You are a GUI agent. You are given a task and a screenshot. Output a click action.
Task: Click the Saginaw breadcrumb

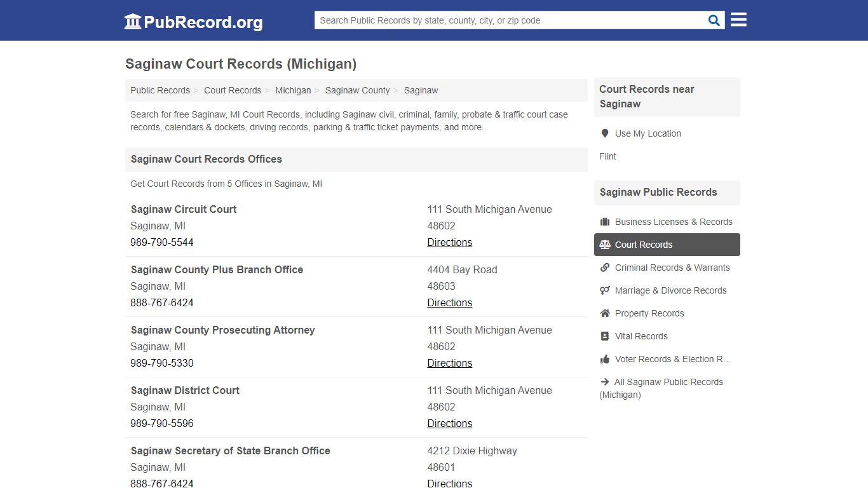pos(421,90)
